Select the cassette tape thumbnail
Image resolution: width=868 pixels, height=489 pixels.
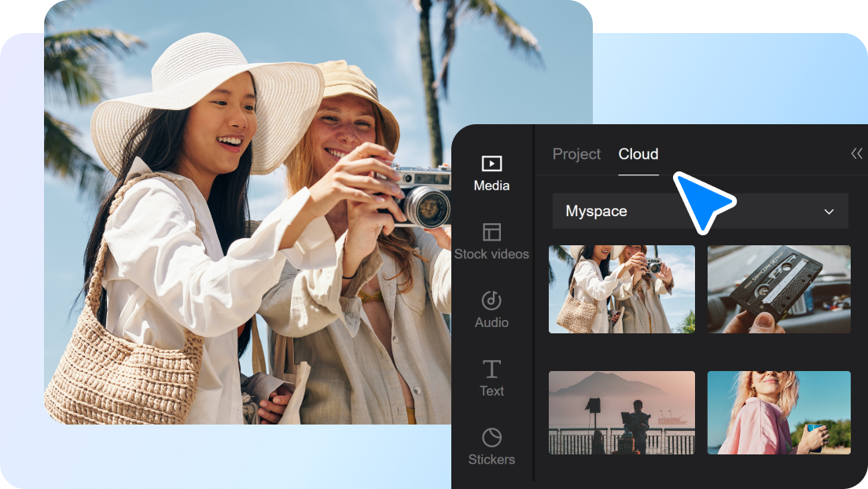coord(779,289)
